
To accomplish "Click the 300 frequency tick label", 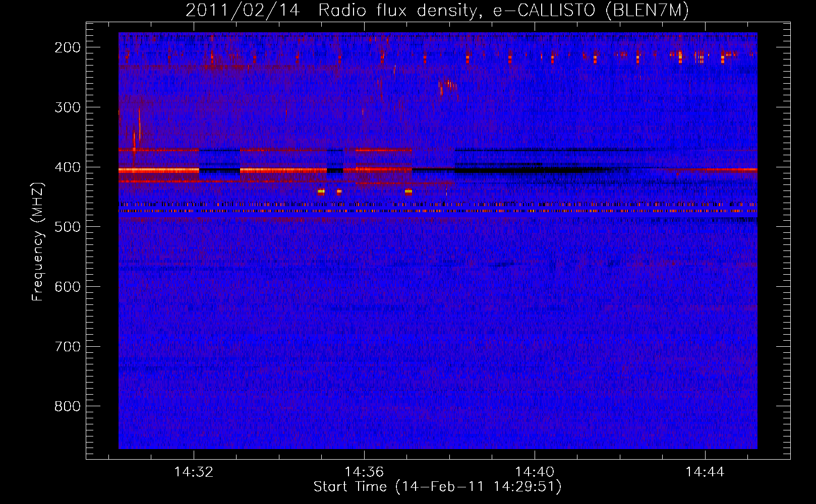I will (x=67, y=107).
